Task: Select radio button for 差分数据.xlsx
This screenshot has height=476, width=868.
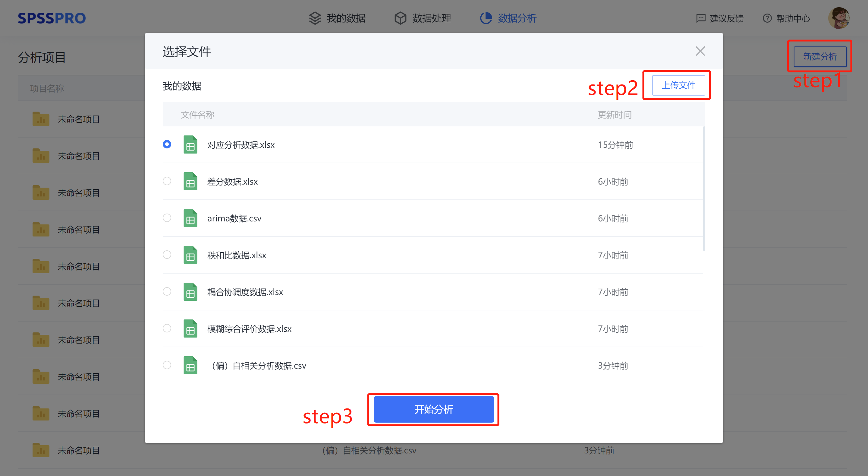Action: pyautogui.click(x=167, y=181)
